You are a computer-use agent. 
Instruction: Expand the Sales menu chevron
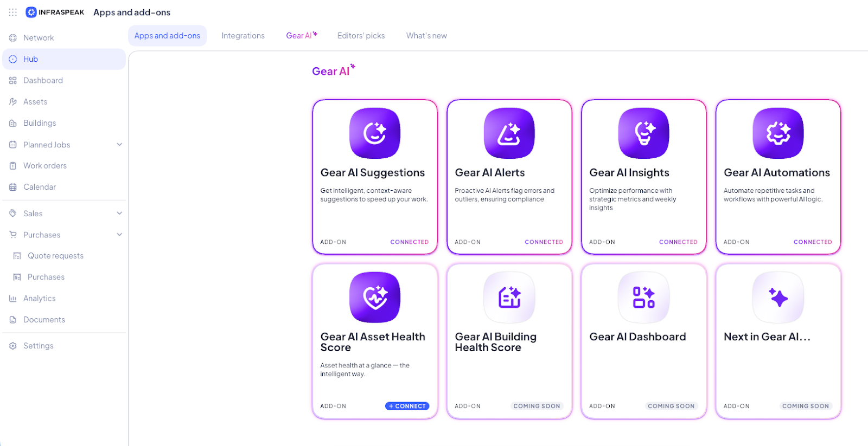click(119, 214)
